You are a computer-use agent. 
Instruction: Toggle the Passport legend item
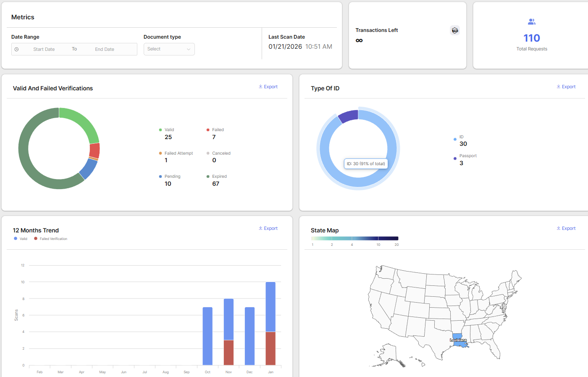pyautogui.click(x=467, y=156)
